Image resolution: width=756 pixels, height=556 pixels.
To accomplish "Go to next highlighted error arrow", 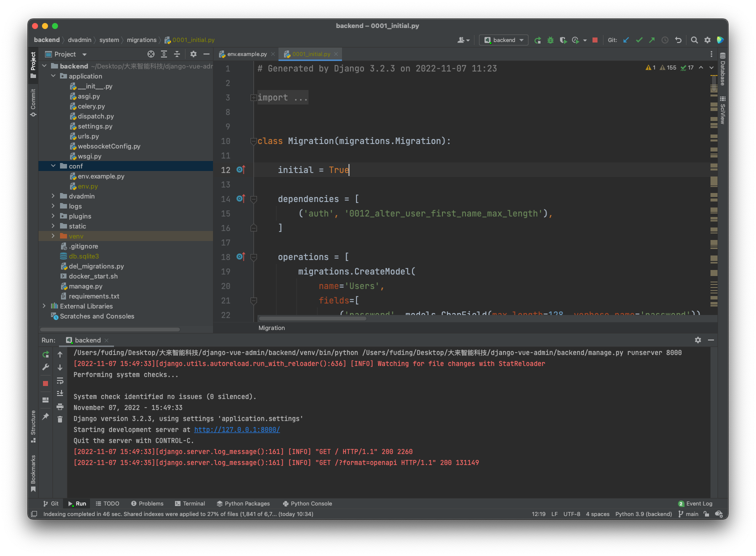I will [x=711, y=67].
